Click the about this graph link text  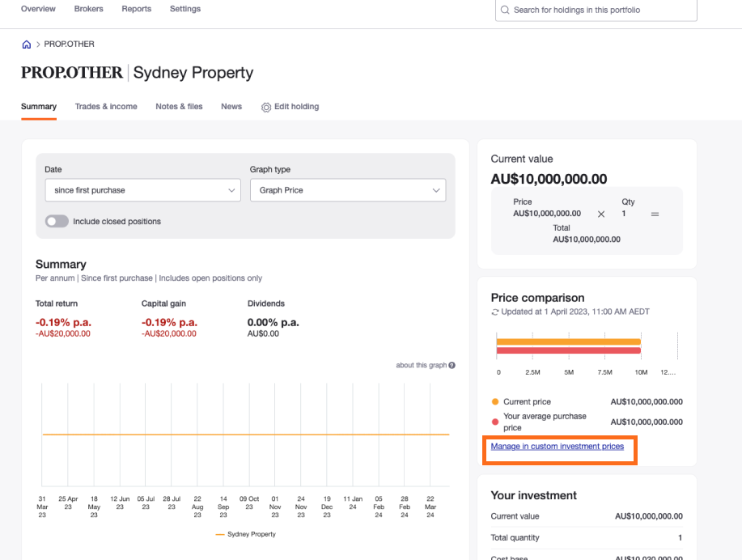(x=421, y=365)
